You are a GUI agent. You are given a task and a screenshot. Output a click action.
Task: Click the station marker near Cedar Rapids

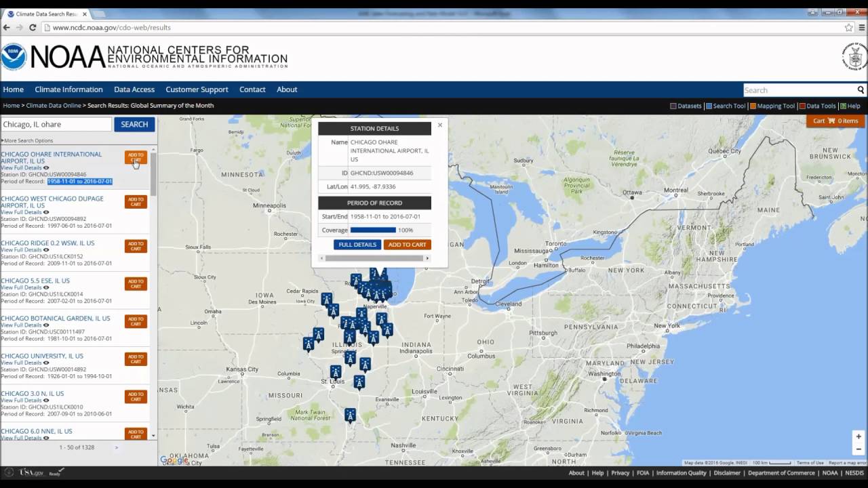pos(326,299)
